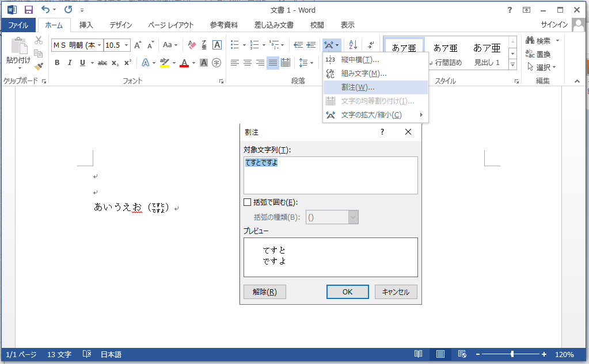The height and width of the screenshot is (364, 589).
Task: Open the MS 明朝 font name dropdown
Action: 99,45
